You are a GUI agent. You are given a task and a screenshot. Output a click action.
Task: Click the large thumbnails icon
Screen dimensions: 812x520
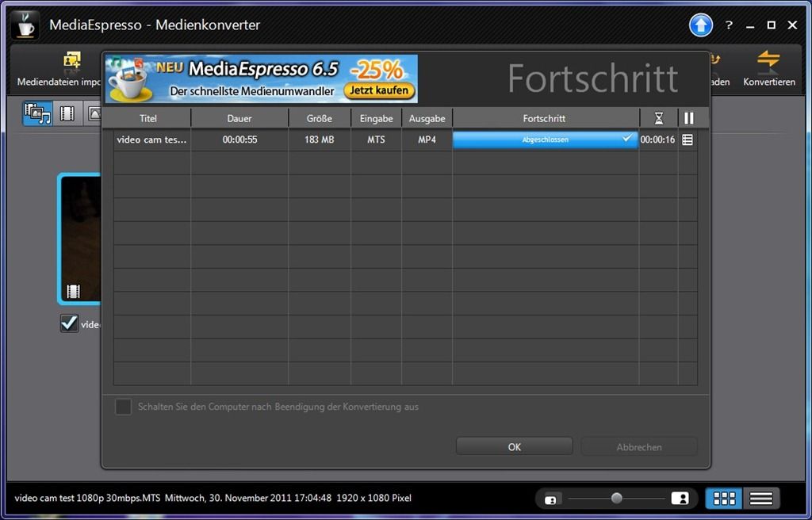tap(680, 499)
